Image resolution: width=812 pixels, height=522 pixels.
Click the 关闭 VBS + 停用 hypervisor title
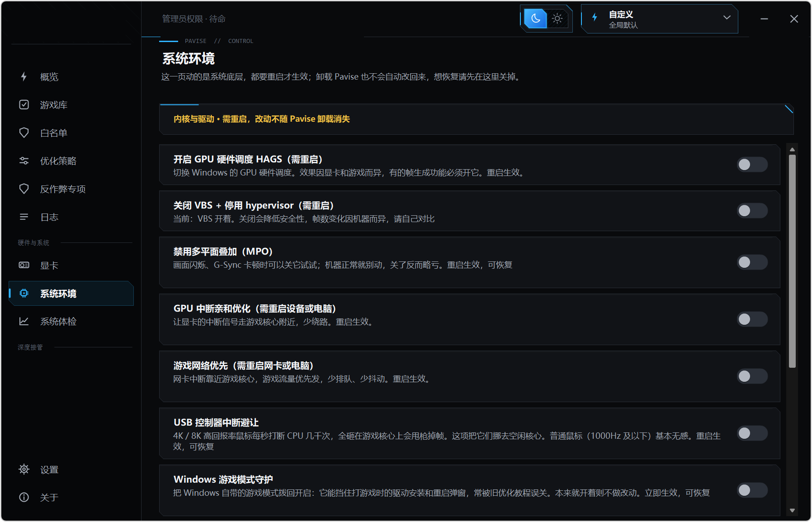254,205
